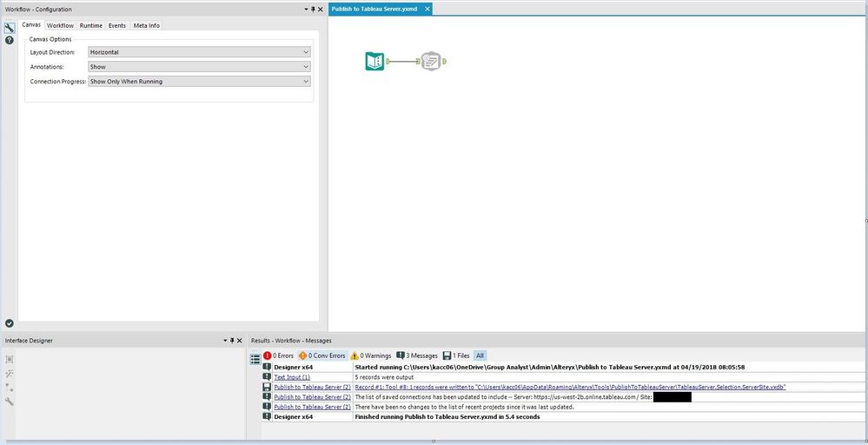868x445 pixels.
Task: Switch to the Canvas tab
Action: (x=31, y=25)
